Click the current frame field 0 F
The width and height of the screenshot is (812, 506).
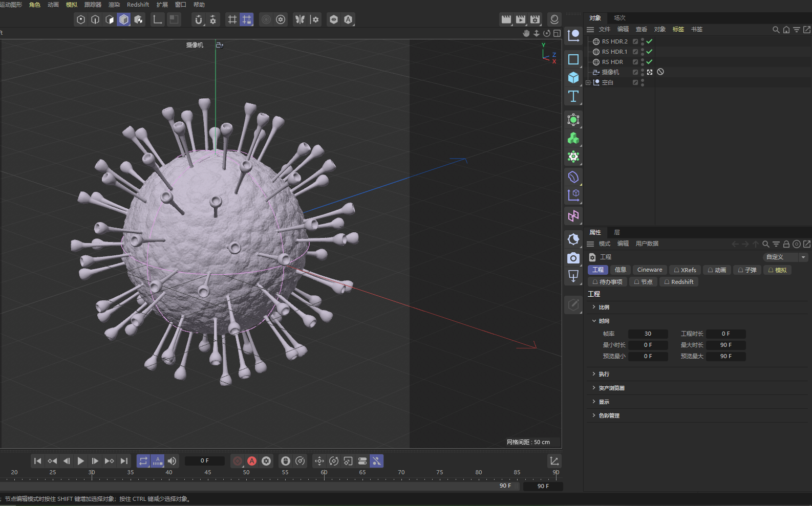coord(204,461)
